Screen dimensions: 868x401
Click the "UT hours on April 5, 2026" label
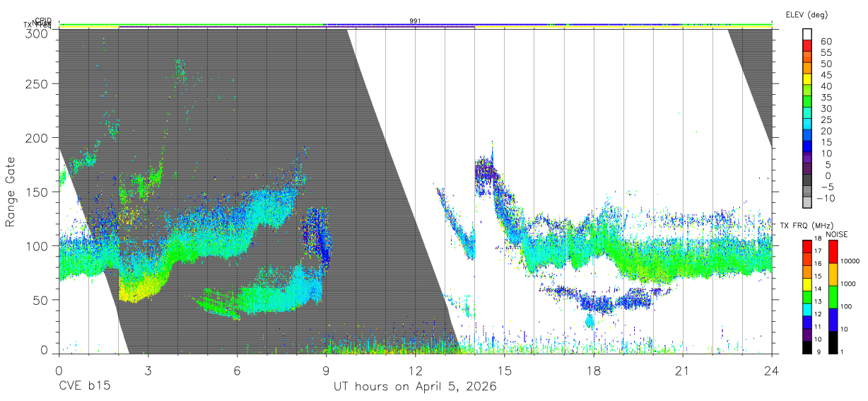click(x=415, y=387)
